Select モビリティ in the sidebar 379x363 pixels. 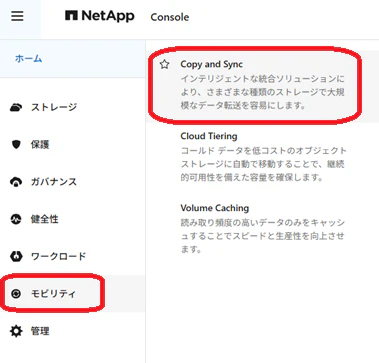coord(53,294)
